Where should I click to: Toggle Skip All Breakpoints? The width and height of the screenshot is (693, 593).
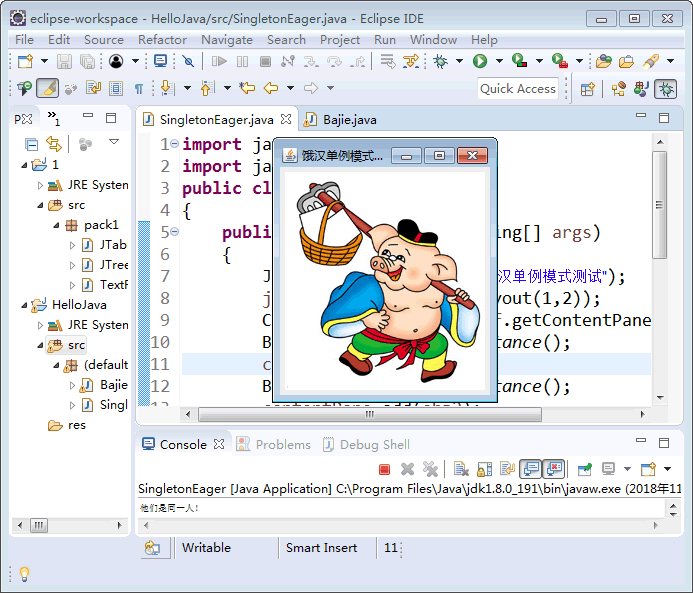[x=188, y=61]
